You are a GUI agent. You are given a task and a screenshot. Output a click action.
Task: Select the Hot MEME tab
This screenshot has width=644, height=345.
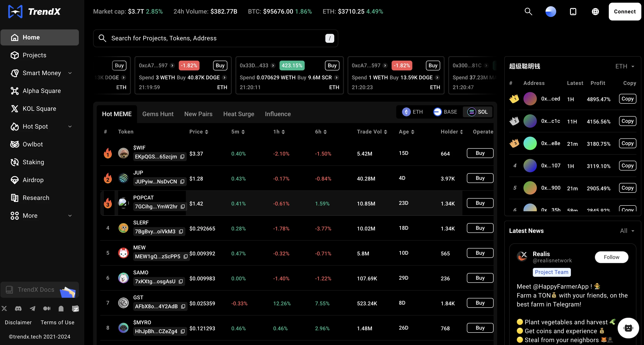(117, 114)
